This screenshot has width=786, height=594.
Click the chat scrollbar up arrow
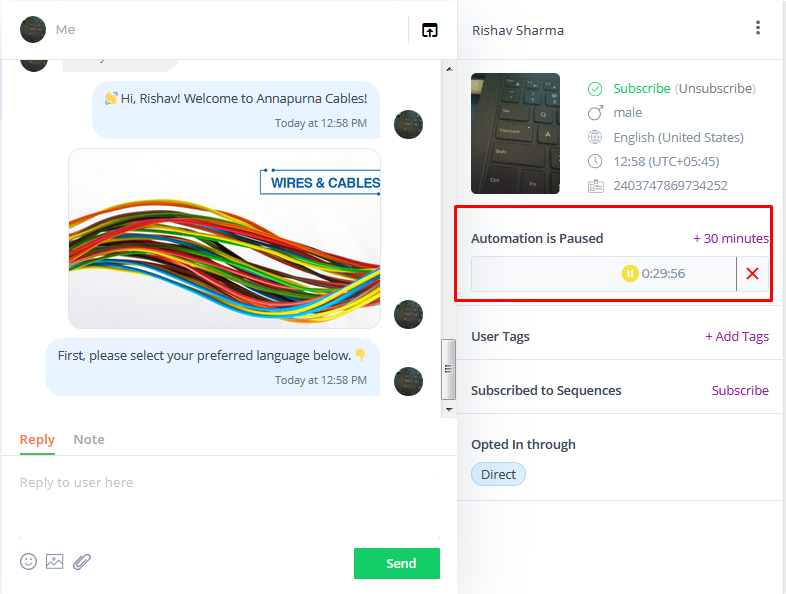pos(449,69)
